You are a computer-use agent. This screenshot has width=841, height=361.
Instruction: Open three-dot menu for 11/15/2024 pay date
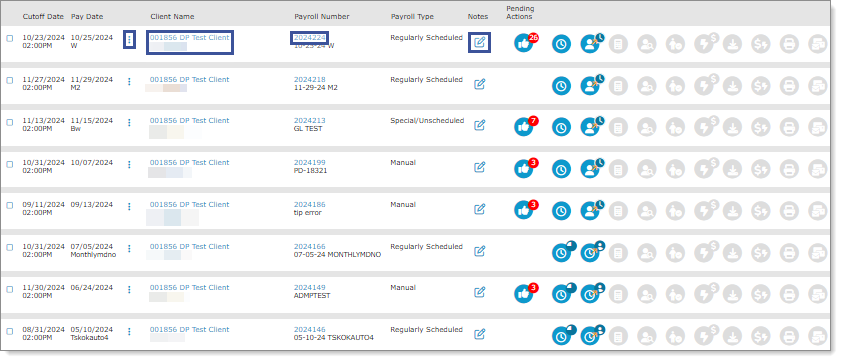point(129,123)
